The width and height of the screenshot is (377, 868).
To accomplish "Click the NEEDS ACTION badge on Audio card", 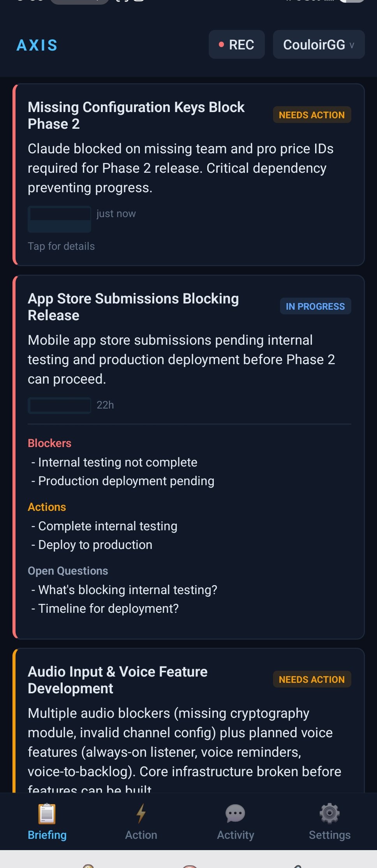I will pos(312,680).
